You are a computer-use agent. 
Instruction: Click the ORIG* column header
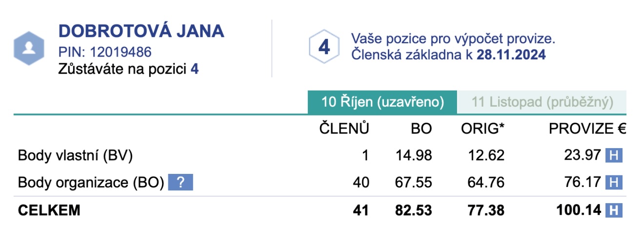[483, 128]
